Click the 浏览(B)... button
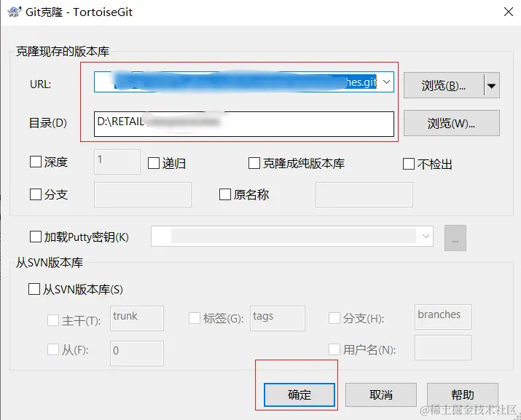 coord(444,86)
